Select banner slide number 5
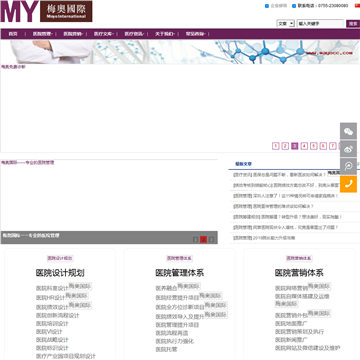Viewport: 360px width, 360px height. (314, 146)
